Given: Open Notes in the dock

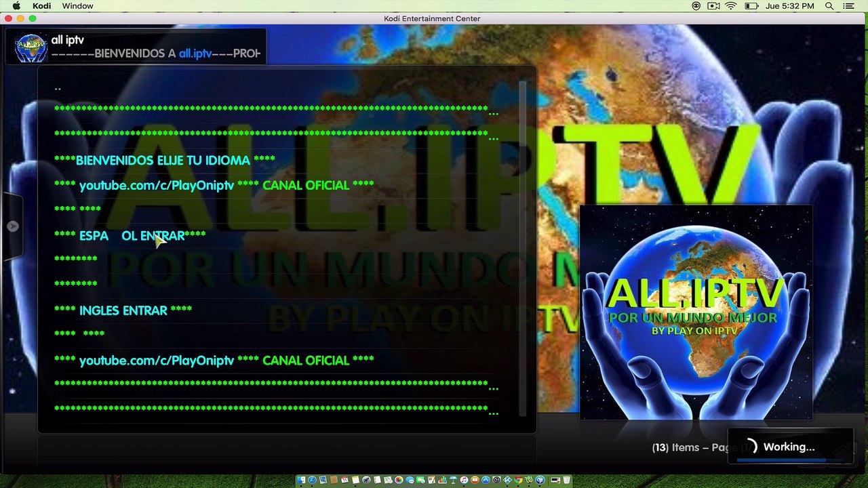Looking at the screenshot, I should pos(355,480).
